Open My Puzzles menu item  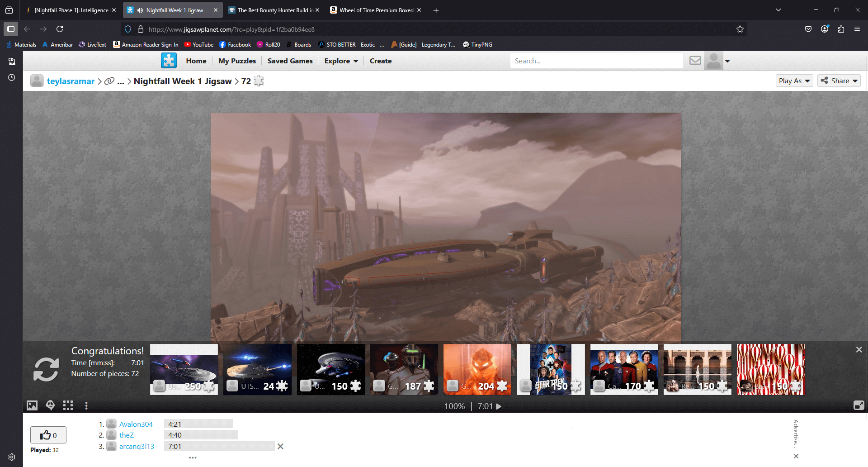click(x=237, y=61)
